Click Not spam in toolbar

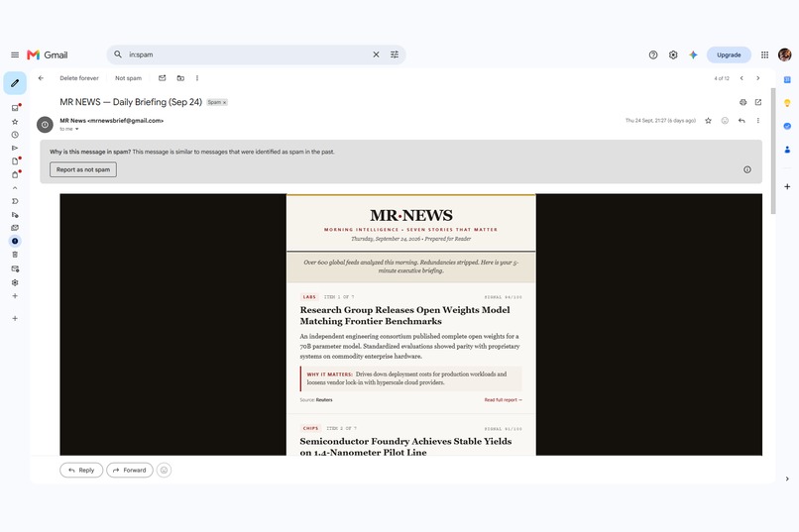click(x=129, y=78)
